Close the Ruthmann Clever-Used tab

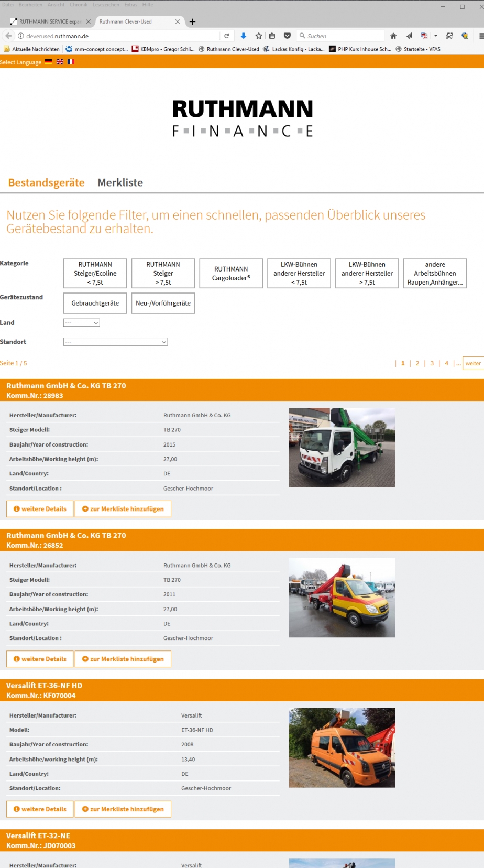pyautogui.click(x=178, y=21)
